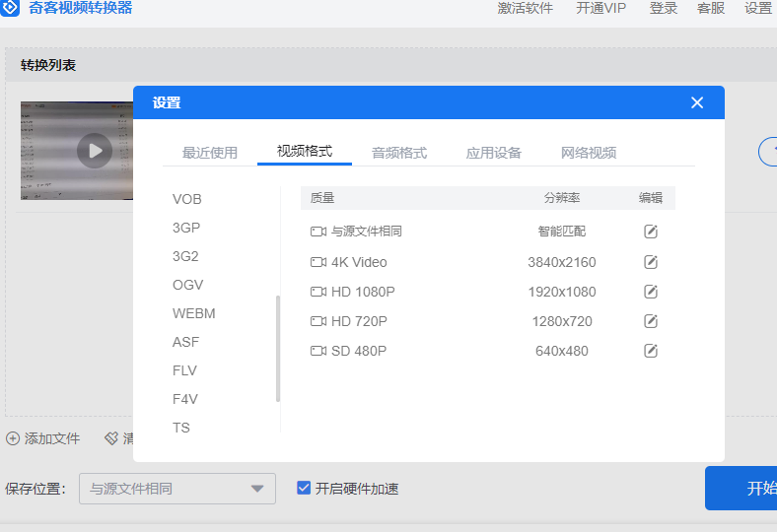Viewport: 777px width, 532px height.
Task: Click the 添加文件 plus icon
Action: pos(12,438)
